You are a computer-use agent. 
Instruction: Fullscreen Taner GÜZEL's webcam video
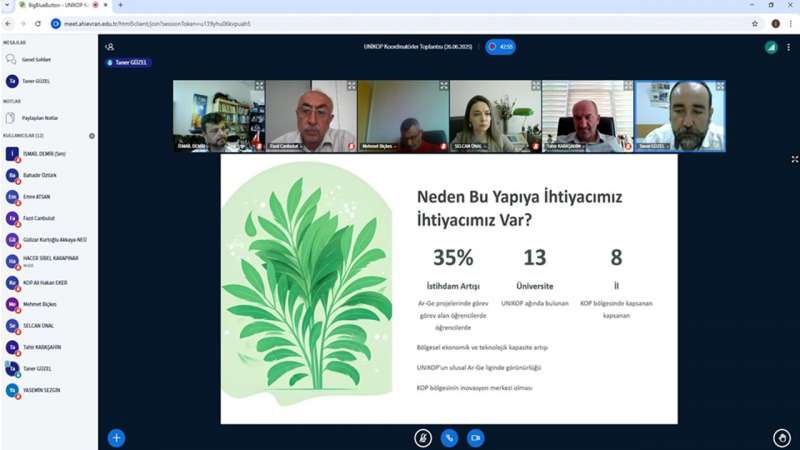(720, 87)
